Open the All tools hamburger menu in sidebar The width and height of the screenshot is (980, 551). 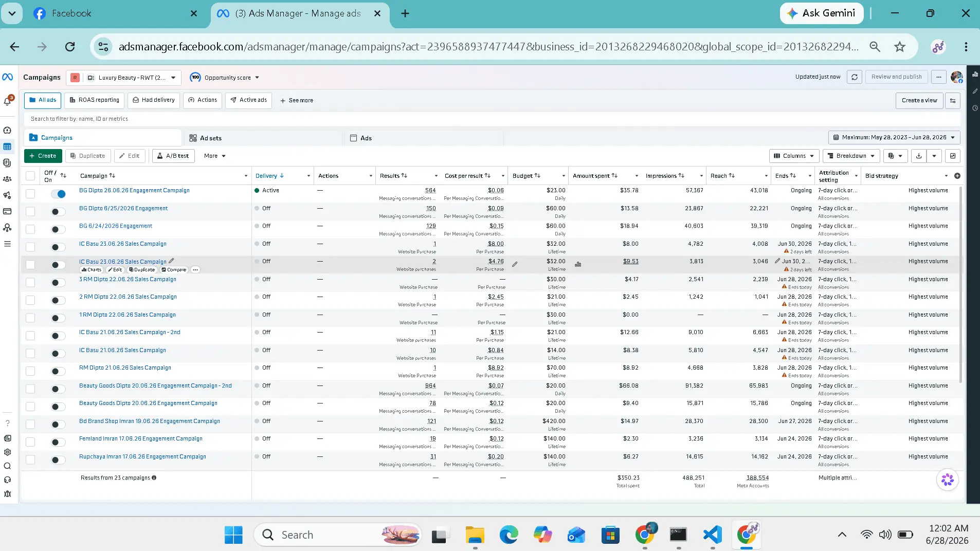(7, 244)
